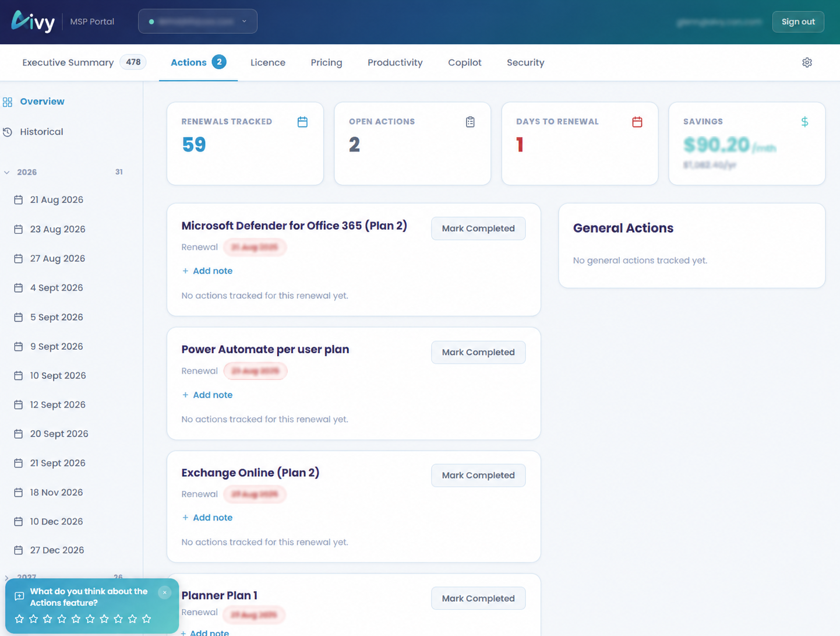The width and height of the screenshot is (840, 636).
Task: Click the 478 badge on Executive Summary
Action: pos(133,62)
